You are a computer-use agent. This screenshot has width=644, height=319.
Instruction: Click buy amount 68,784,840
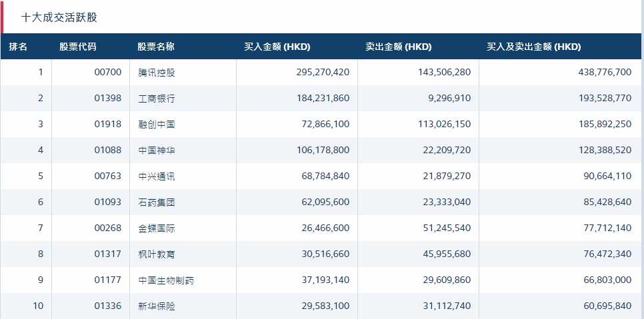(325, 176)
